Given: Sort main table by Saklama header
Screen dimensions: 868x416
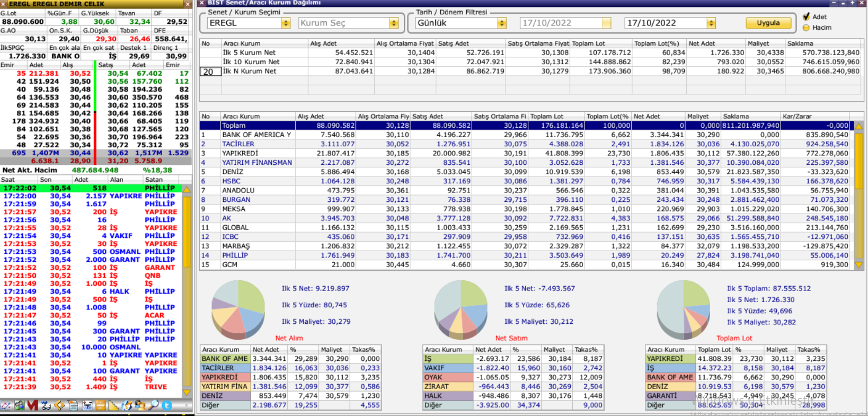Looking at the screenshot, I should pos(751,116).
